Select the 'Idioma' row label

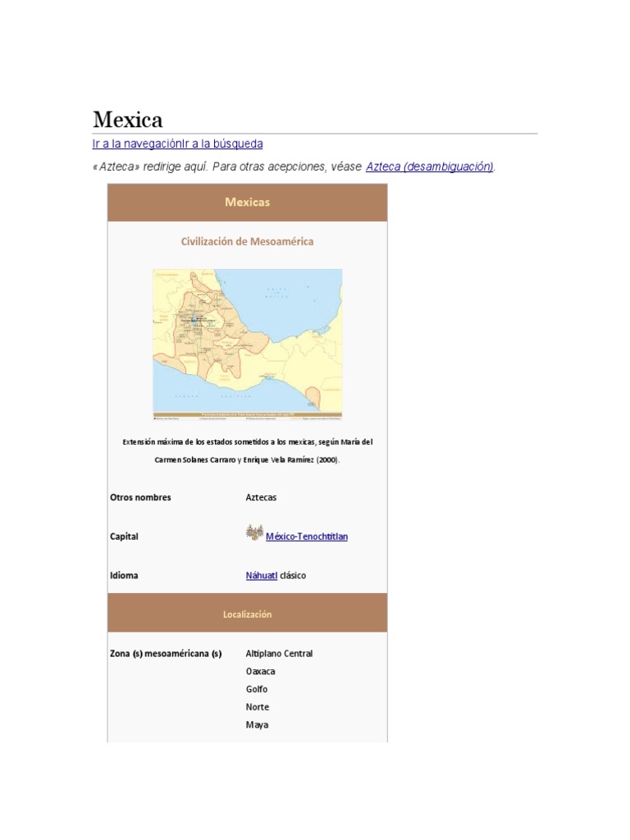(124, 575)
